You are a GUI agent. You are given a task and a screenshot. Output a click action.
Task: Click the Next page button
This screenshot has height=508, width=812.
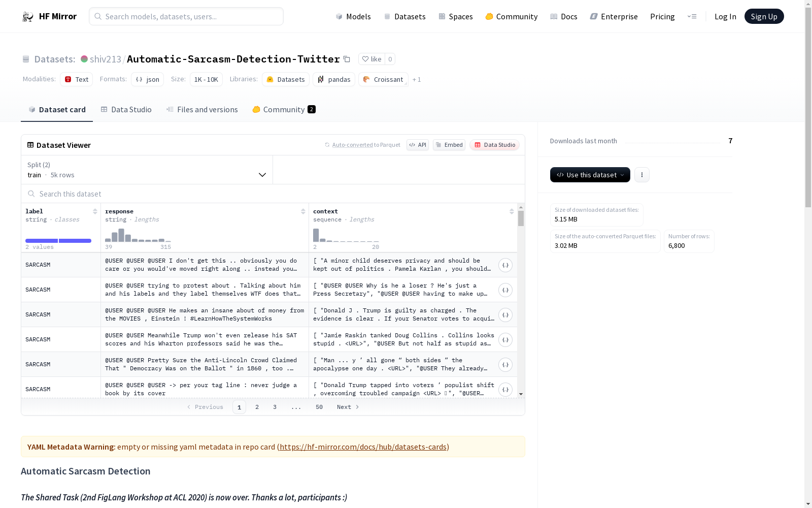[348, 407]
